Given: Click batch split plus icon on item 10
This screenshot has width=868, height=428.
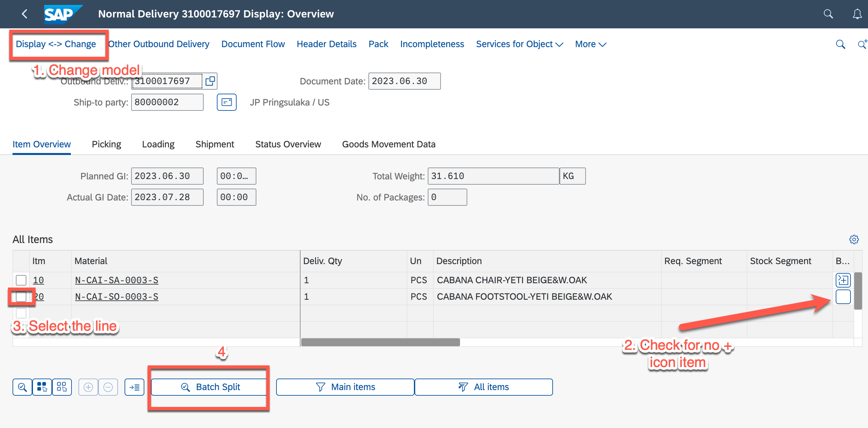Looking at the screenshot, I should 843,280.
